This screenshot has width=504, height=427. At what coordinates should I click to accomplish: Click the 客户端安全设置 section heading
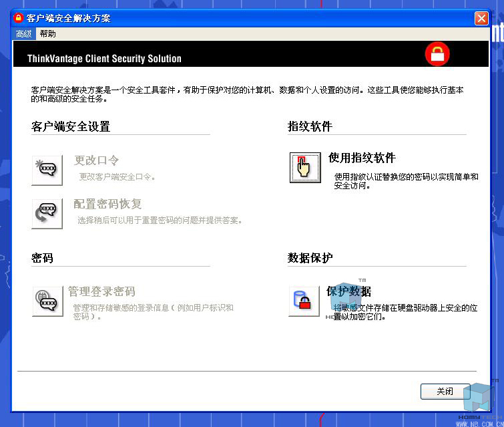pyautogui.click(x=71, y=126)
